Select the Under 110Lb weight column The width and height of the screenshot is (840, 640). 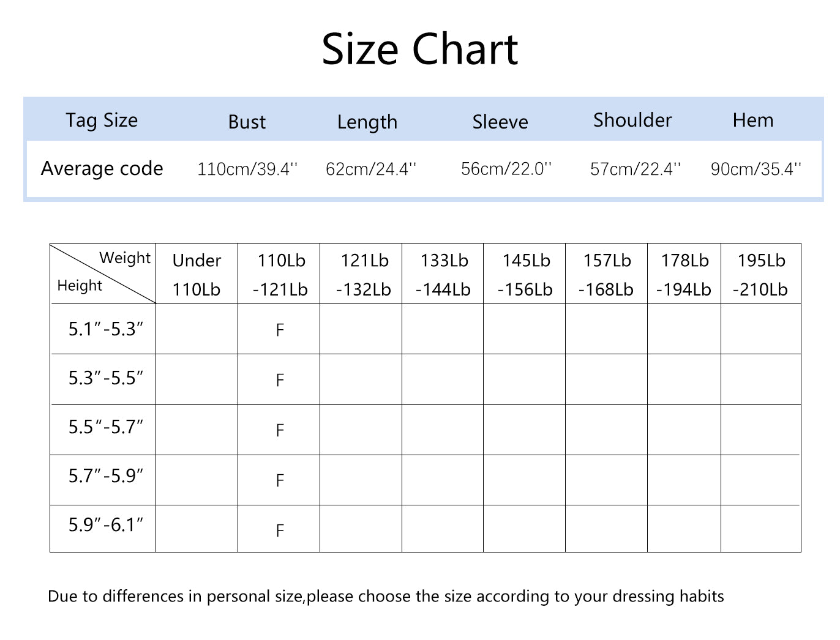pyautogui.click(x=197, y=274)
